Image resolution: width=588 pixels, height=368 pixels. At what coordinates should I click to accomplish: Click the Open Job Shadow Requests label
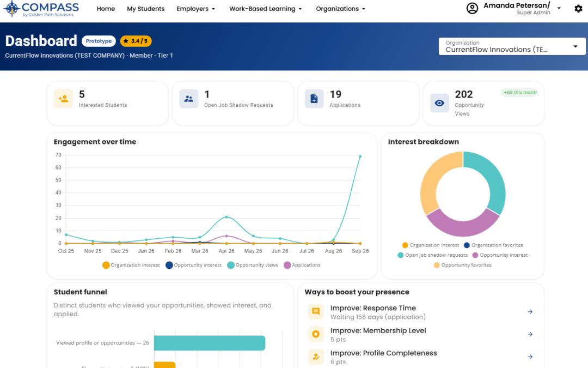(238, 105)
